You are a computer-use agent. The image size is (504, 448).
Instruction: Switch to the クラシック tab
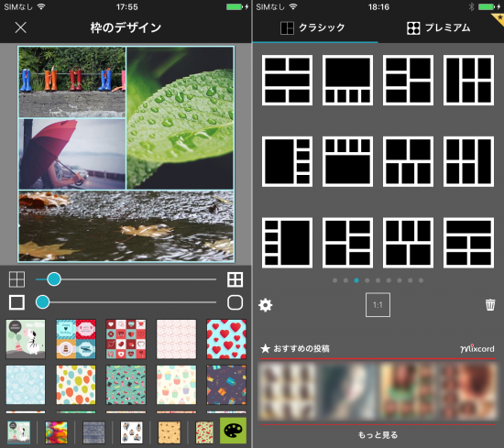312,28
